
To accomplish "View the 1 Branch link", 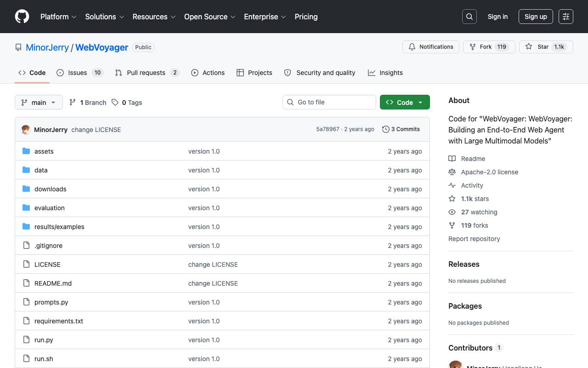I will pyautogui.click(x=88, y=103).
